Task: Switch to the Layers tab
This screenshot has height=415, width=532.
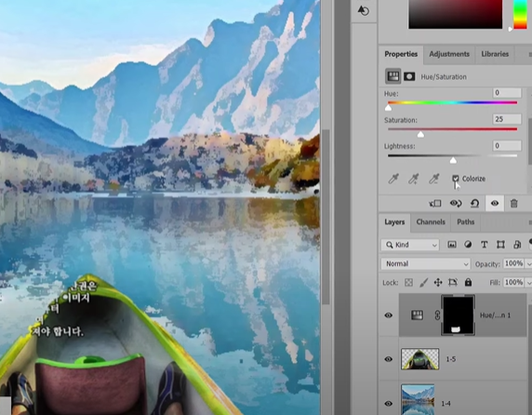Action: (394, 221)
